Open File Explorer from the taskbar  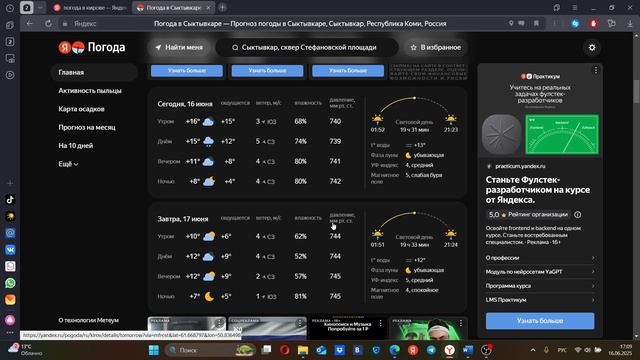(303, 350)
